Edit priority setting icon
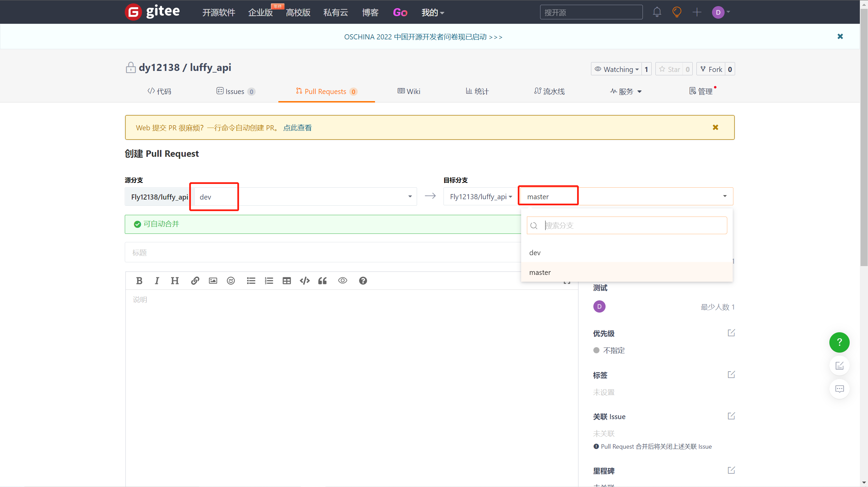 [731, 333]
